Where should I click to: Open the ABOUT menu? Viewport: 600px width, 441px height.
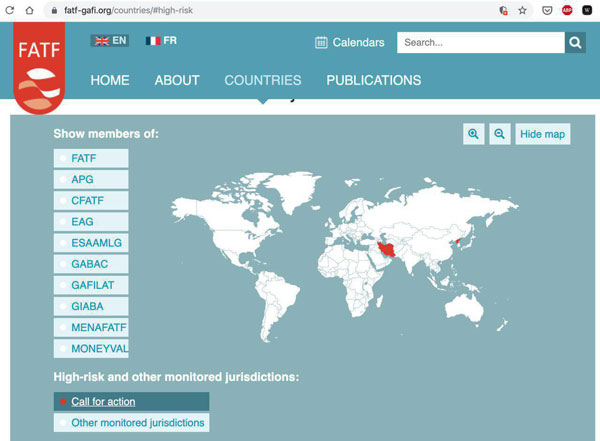click(x=177, y=80)
